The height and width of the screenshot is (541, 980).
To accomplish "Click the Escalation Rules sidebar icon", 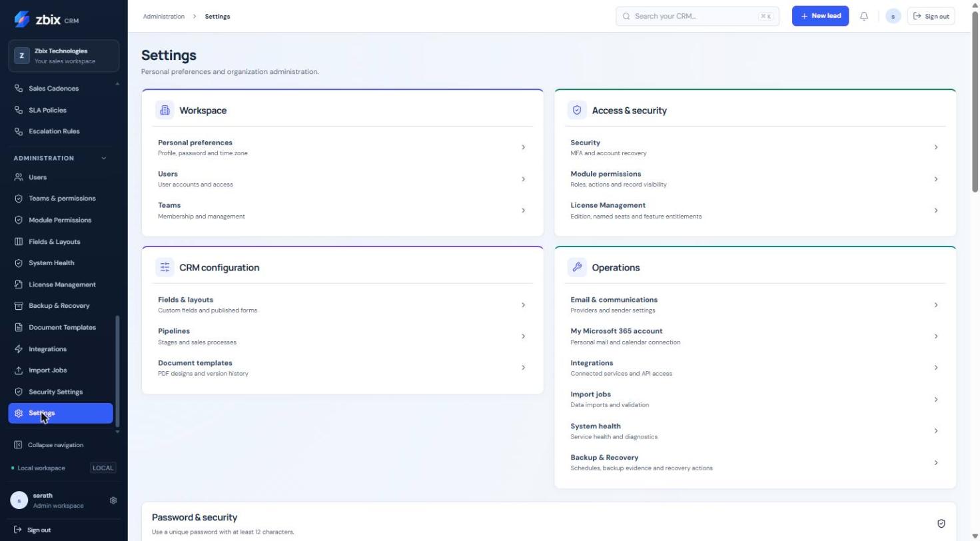I will pos(19,131).
